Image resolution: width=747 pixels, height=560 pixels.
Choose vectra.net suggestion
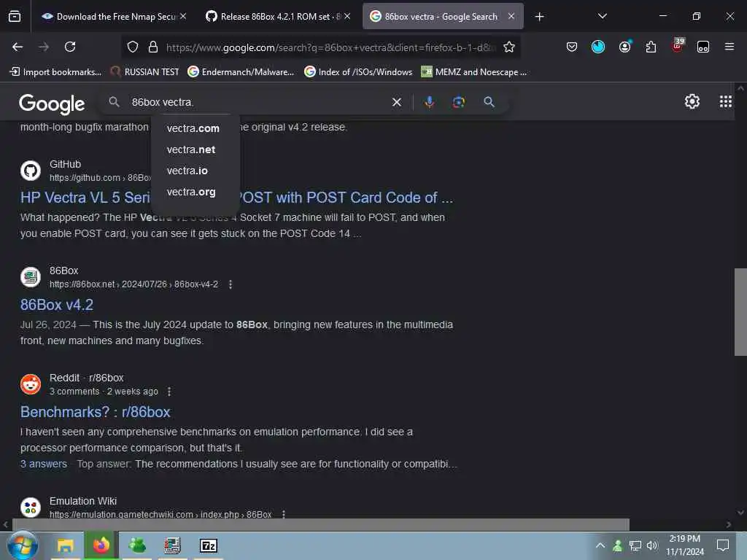click(191, 149)
